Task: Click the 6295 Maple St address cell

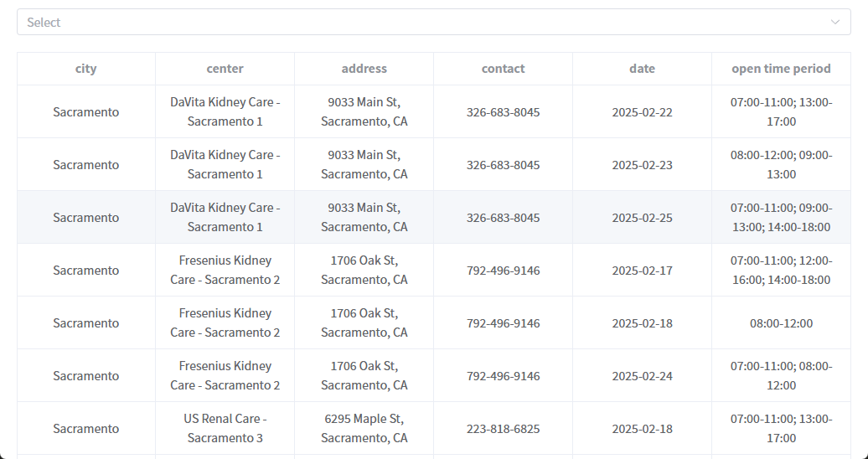Action: click(x=364, y=429)
